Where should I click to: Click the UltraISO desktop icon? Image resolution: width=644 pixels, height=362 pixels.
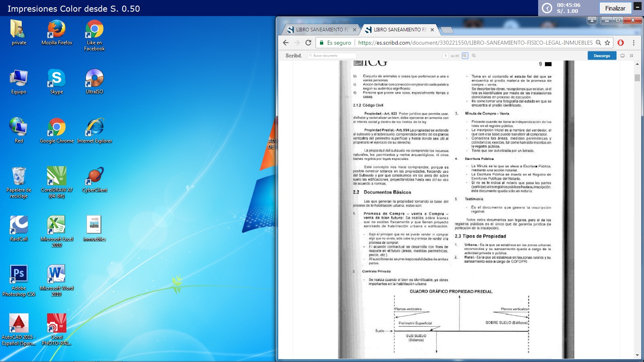click(94, 79)
